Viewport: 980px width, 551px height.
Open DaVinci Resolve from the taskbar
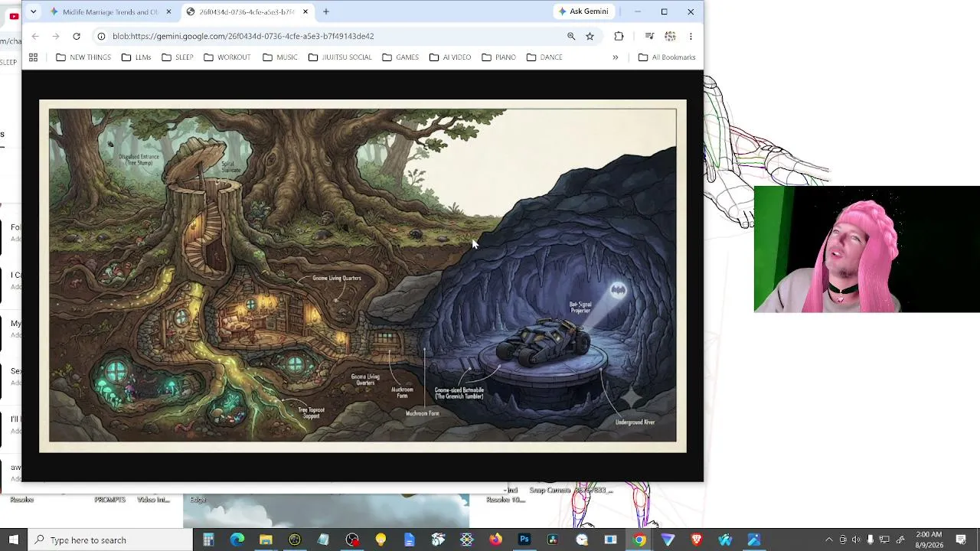[553, 540]
